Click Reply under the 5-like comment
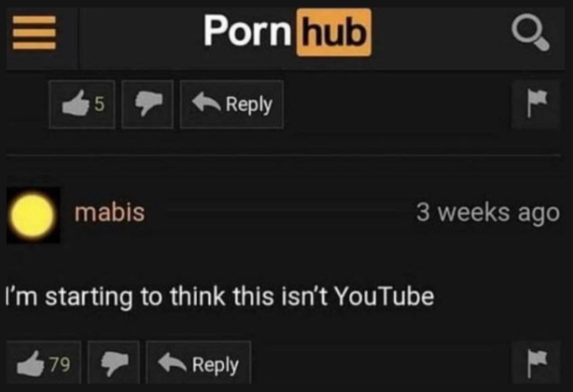573x392 pixels. point(231,105)
